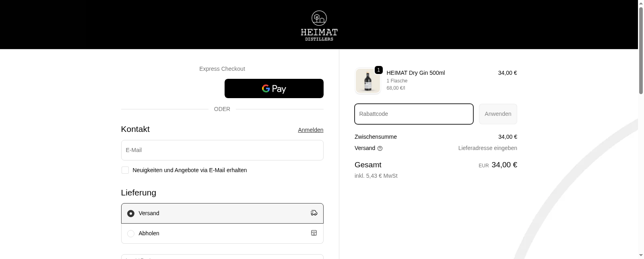
Task: Focus the Rabattcode input field
Action: [x=413, y=114]
